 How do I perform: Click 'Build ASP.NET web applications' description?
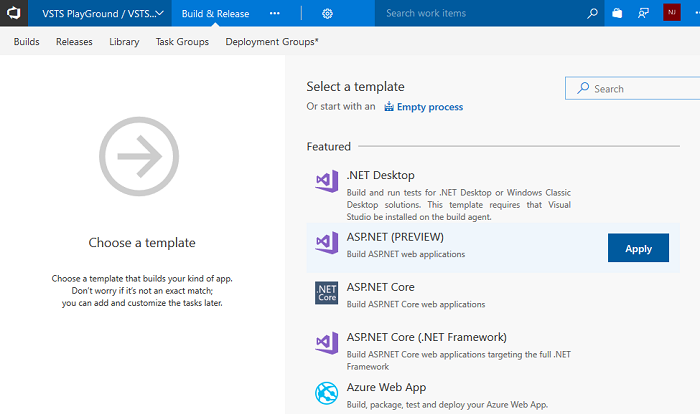click(406, 254)
